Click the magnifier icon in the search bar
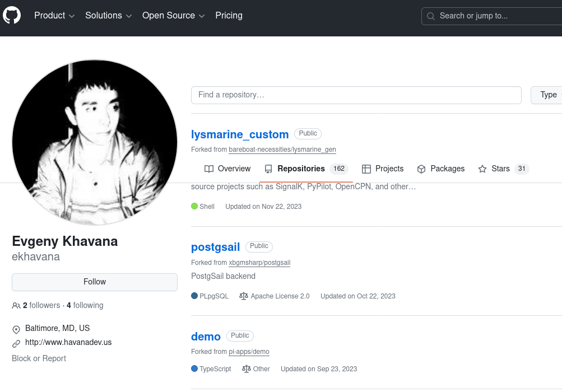The image size is (562, 392). 431,16
